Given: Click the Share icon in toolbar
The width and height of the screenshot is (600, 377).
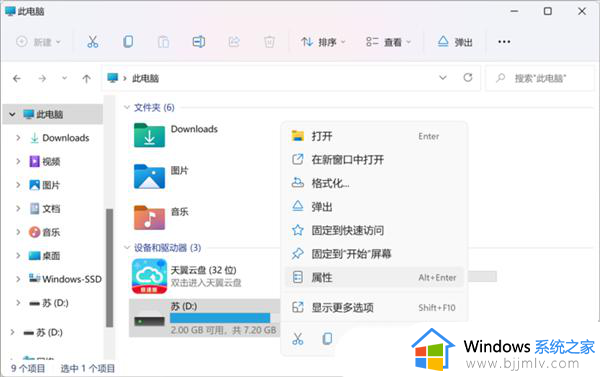Looking at the screenshot, I should pos(234,42).
